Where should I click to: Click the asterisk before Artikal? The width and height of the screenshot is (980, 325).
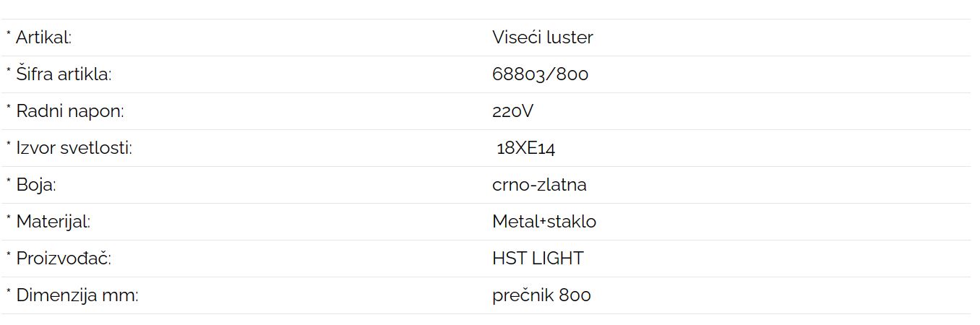[9, 35]
